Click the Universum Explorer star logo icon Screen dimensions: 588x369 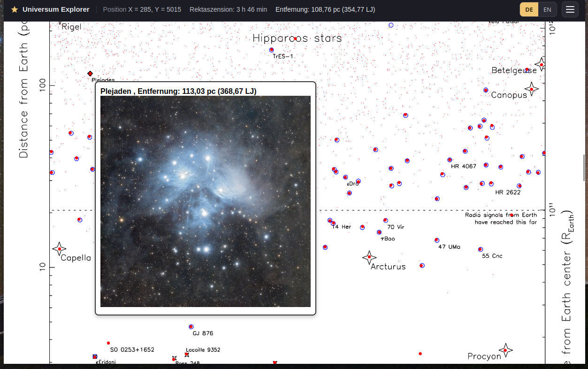[x=15, y=9]
